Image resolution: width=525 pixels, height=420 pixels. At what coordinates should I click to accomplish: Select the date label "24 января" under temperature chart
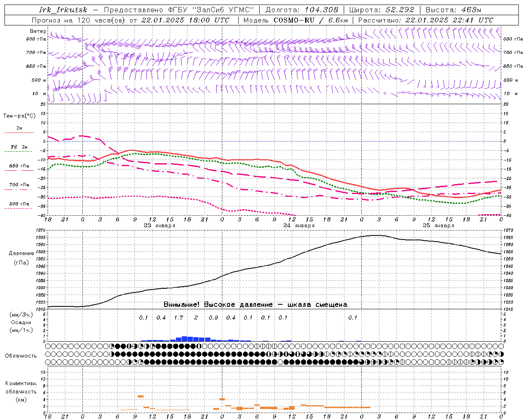pyautogui.click(x=299, y=226)
